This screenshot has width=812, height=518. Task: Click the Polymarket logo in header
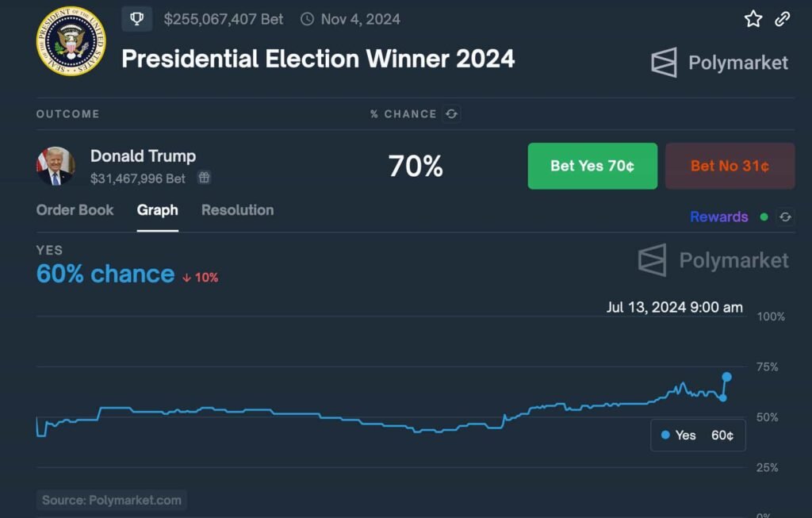coord(719,63)
